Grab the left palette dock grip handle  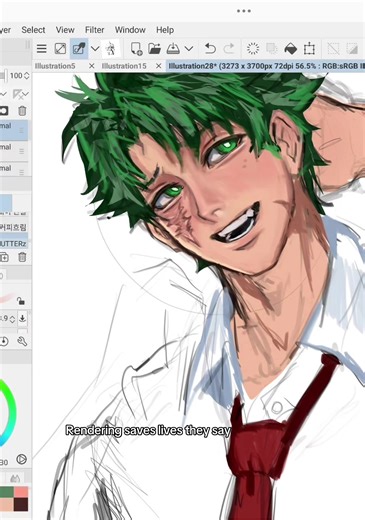point(28,45)
